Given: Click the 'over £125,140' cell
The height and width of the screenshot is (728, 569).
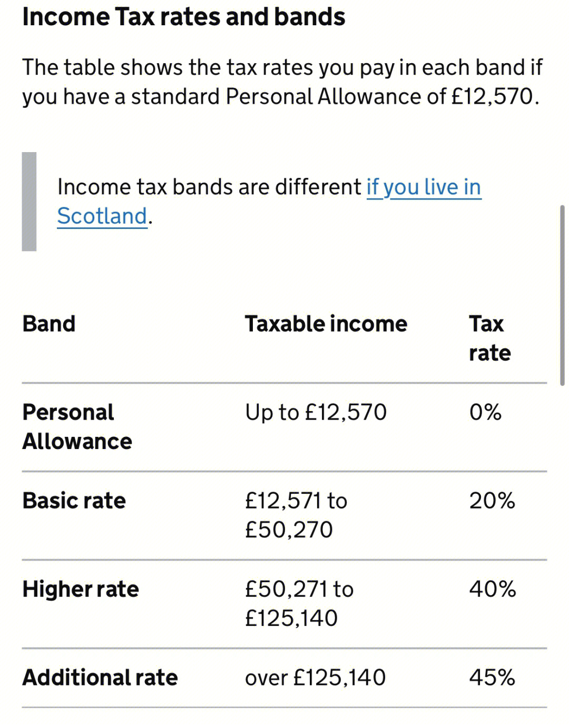Looking at the screenshot, I should pyautogui.click(x=316, y=677).
